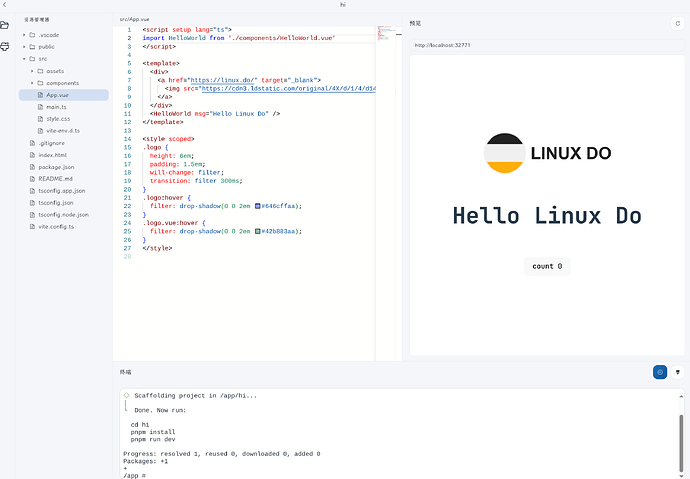Click the #646cffaa color swatch
Image resolution: width=690 pixels, height=479 pixels.
[257, 206]
